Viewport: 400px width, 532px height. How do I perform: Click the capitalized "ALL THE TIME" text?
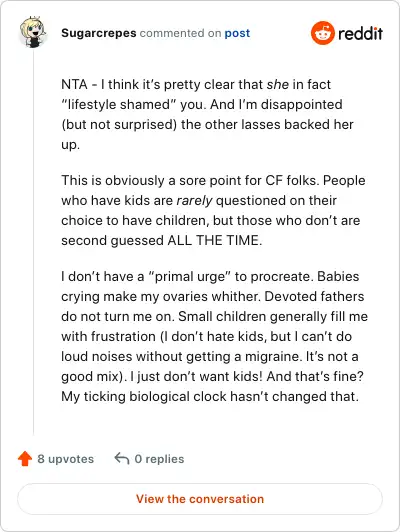[214, 240]
